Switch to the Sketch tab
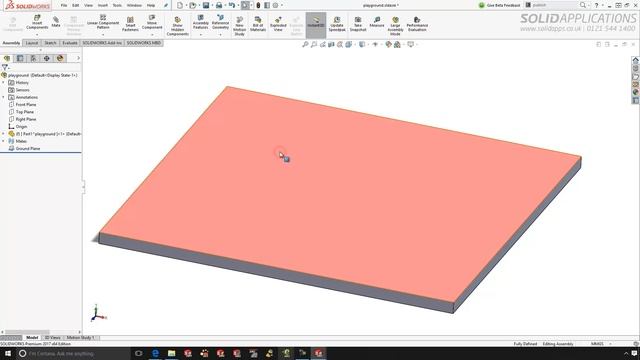640x360 pixels. (50, 43)
